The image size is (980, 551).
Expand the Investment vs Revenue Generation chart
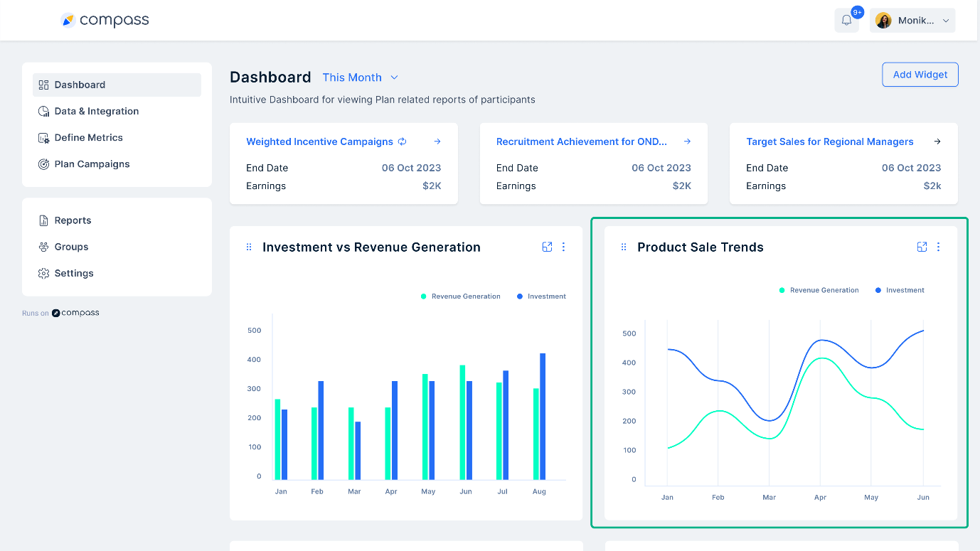547,247
